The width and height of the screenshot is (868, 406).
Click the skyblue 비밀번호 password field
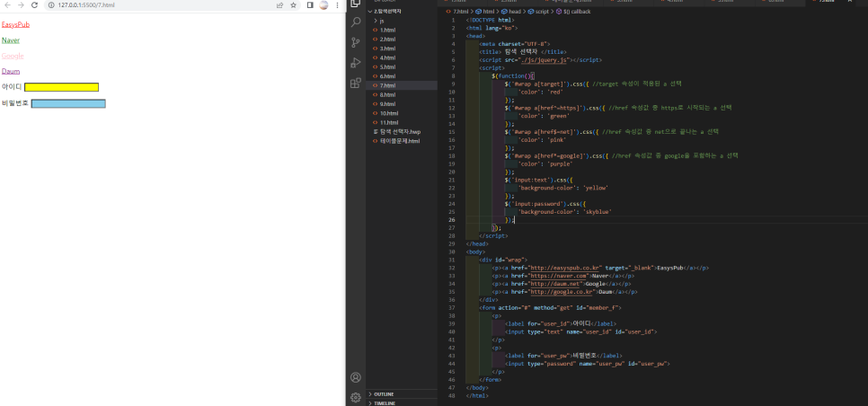coord(68,103)
